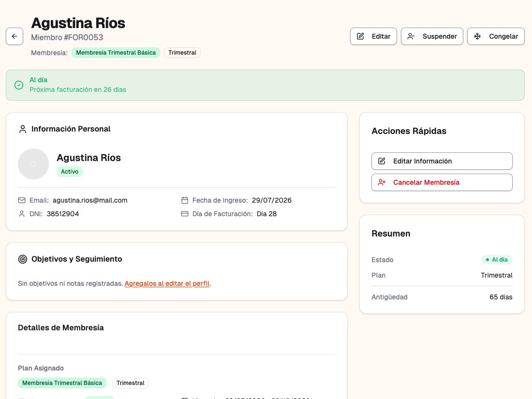Click the envelope icon next to Email
This screenshot has height=399, width=532.
coord(22,201)
